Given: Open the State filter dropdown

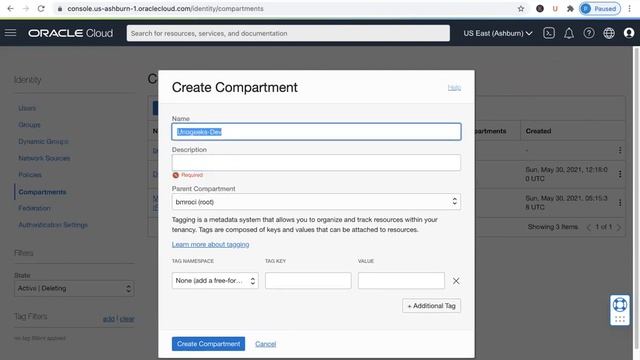Looking at the screenshot, I should click(74, 288).
